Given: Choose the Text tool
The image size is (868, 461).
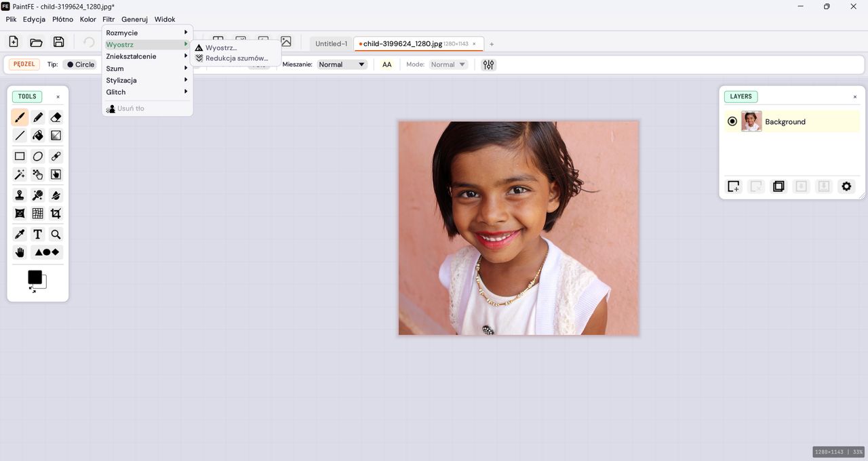Looking at the screenshot, I should pos(37,233).
